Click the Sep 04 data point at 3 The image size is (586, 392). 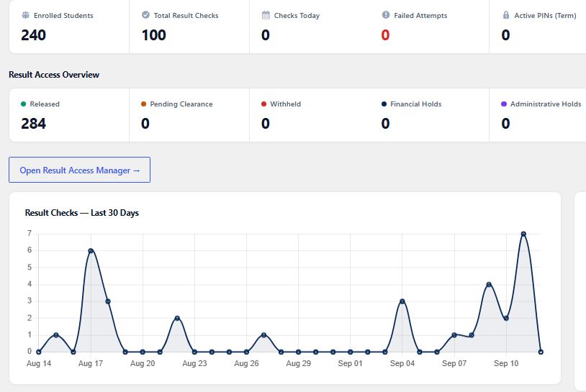402,301
